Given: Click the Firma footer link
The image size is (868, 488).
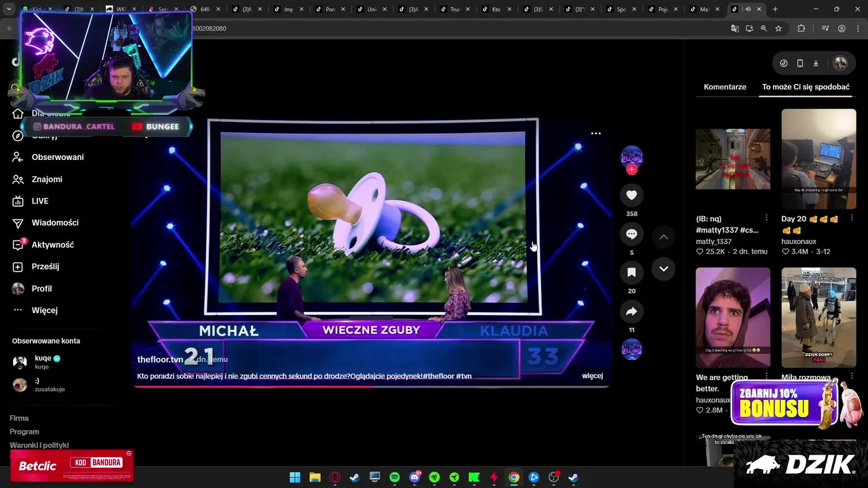Looking at the screenshot, I should (x=19, y=418).
